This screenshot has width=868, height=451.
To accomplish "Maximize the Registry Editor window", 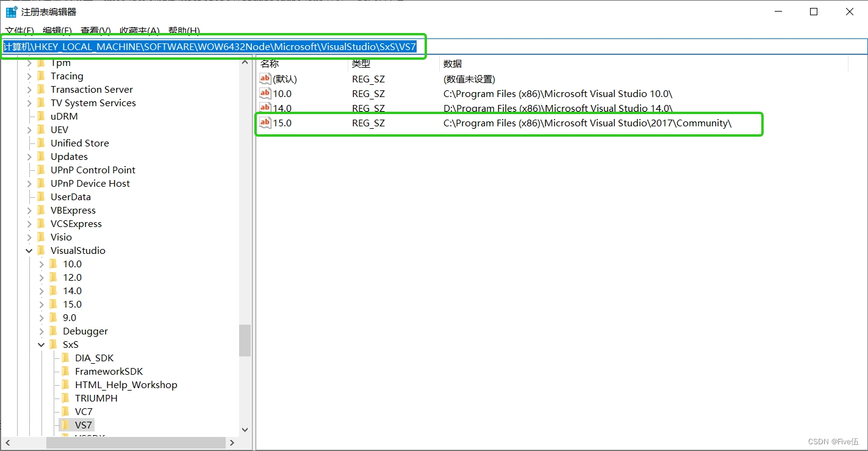I will point(814,12).
